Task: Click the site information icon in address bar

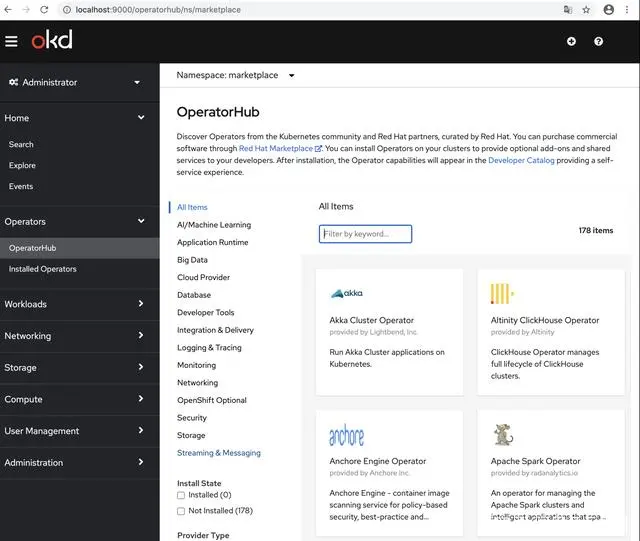Action: [x=67, y=9]
